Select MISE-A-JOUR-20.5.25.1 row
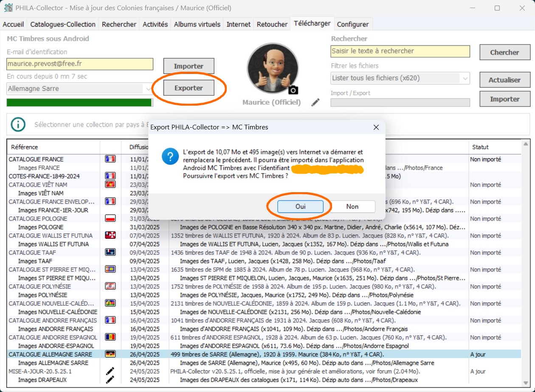Screen dimensions: 535x392 pos(265,371)
